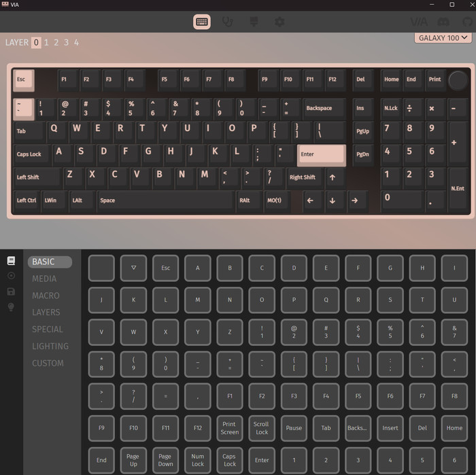Select the MO(1) key on keyboard layout

pos(276,200)
